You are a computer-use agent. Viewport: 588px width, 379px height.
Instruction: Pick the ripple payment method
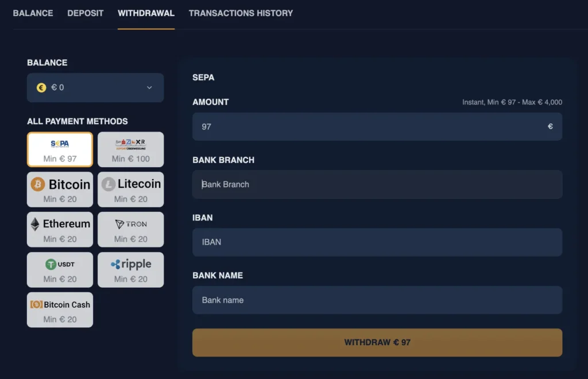click(130, 269)
